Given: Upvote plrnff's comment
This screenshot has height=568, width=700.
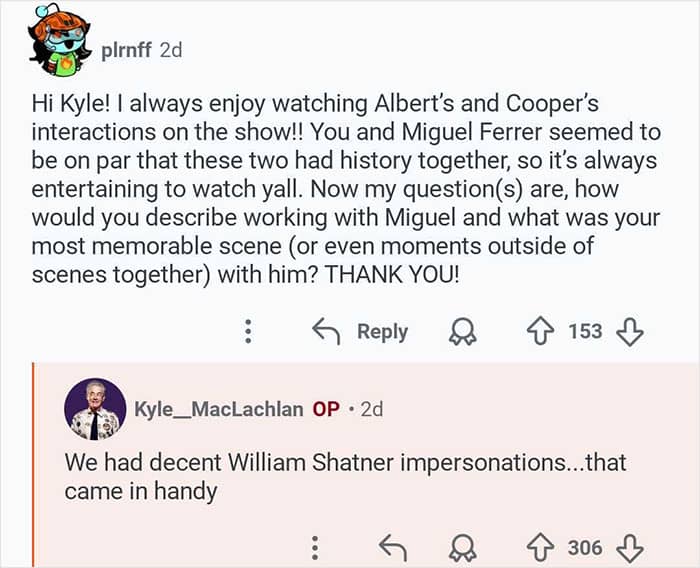Looking at the screenshot, I should [x=540, y=332].
